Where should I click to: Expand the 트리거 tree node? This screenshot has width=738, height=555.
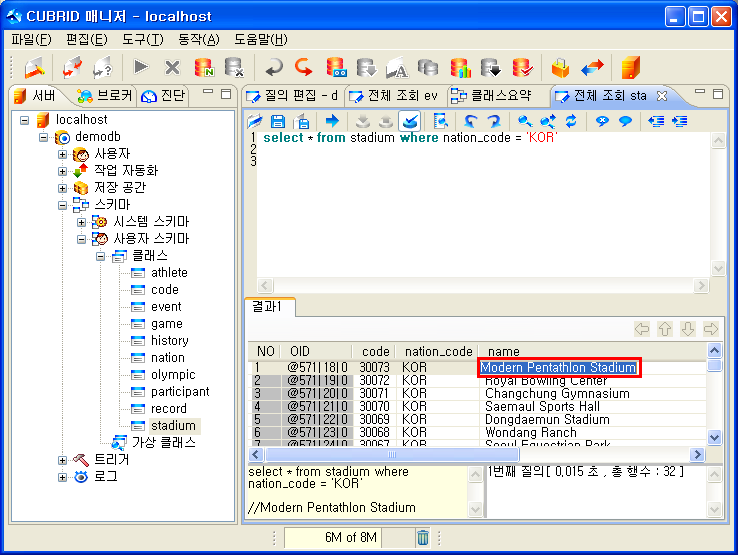point(63,460)
